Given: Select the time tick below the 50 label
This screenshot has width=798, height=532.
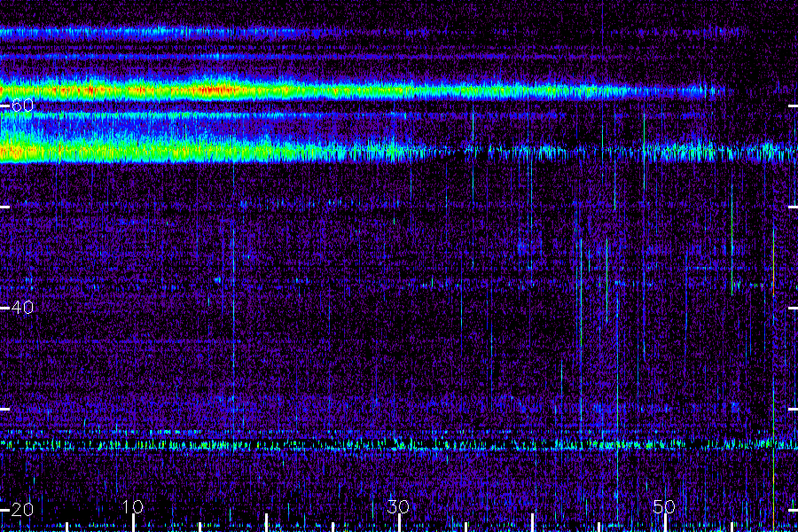Looking at the screenshot, I should coord(665,523).
